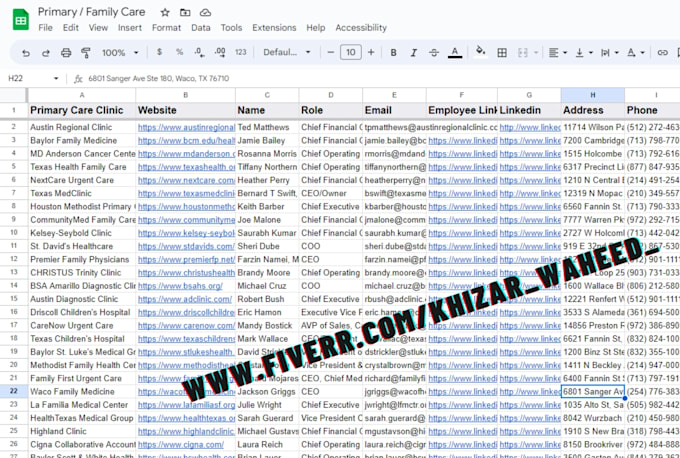Screen dimensions: 680x458
Task: Open the Edit menu
Action: (71, 28)
